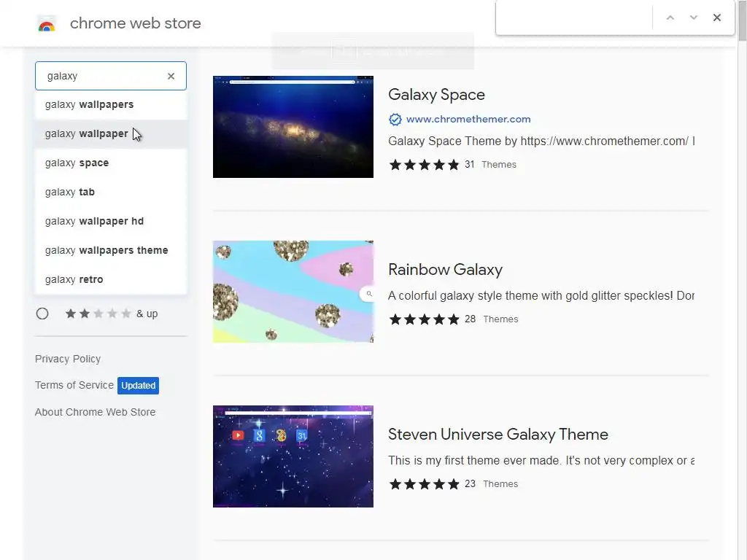Click the Galaxy Space five-star rating

tap(424, 165)
